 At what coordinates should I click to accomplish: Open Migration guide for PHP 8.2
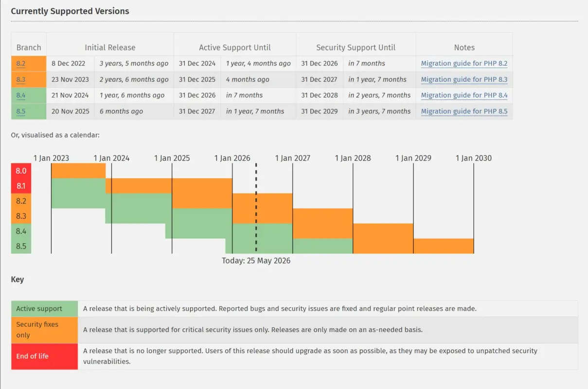464,64
